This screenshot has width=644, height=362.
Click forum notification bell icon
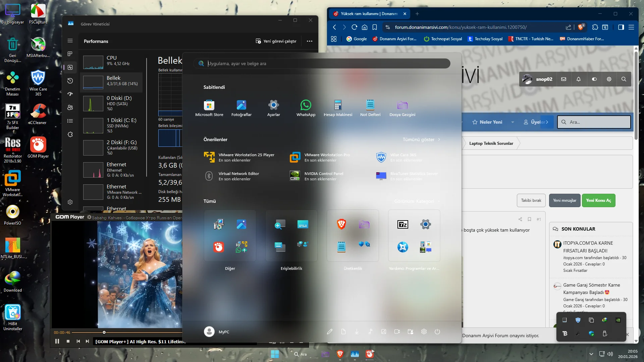point(578,79)
